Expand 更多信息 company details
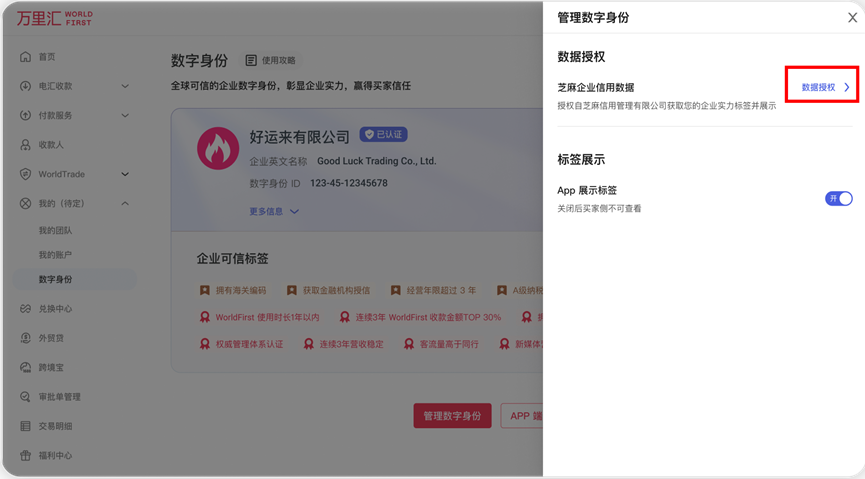 point(274,211)
